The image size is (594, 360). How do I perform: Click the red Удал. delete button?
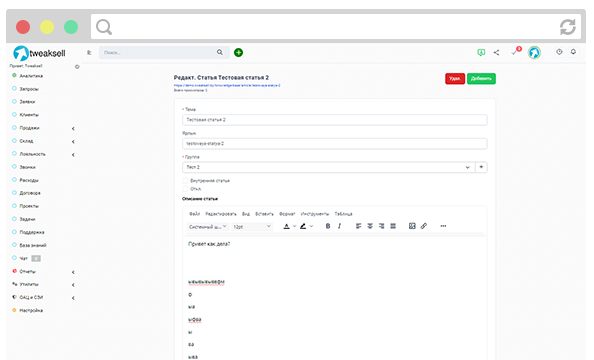click(455, 78)
